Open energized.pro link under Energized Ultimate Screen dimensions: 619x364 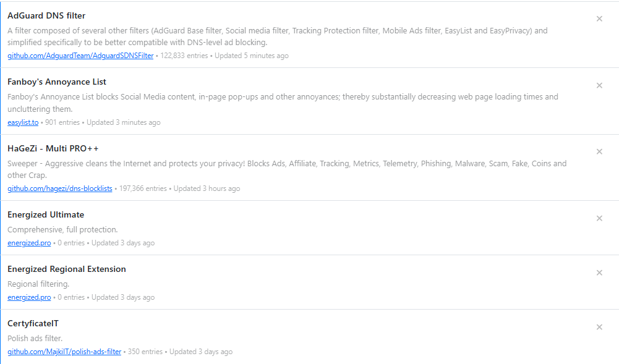(29, 243)
